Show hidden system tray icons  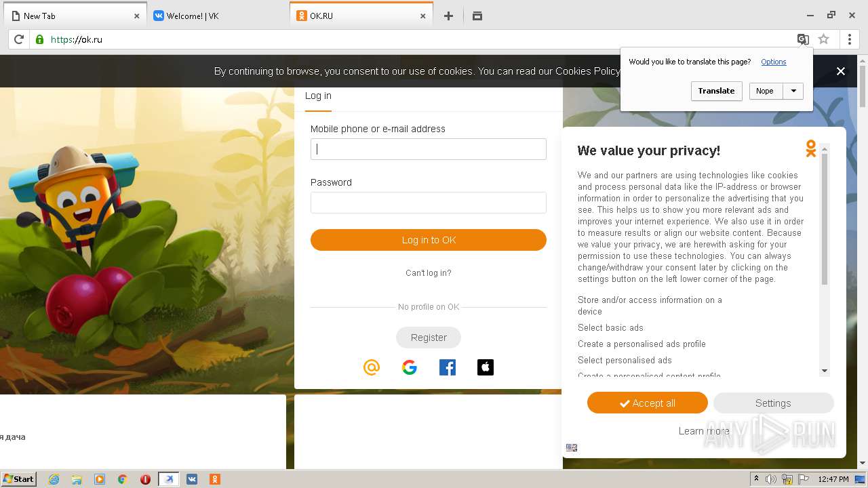pos(756,479)
